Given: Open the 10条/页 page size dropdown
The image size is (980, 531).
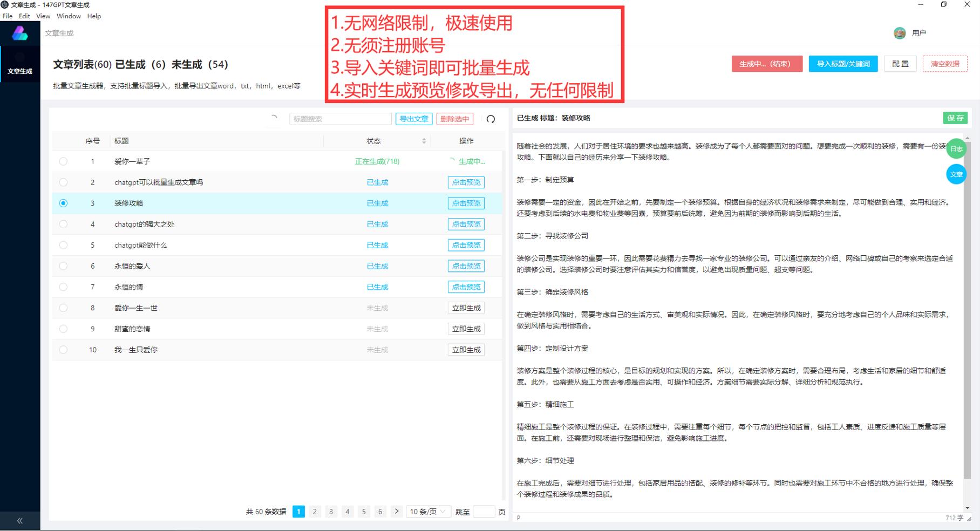Looking at the screenshot, I should pos(428,511).
